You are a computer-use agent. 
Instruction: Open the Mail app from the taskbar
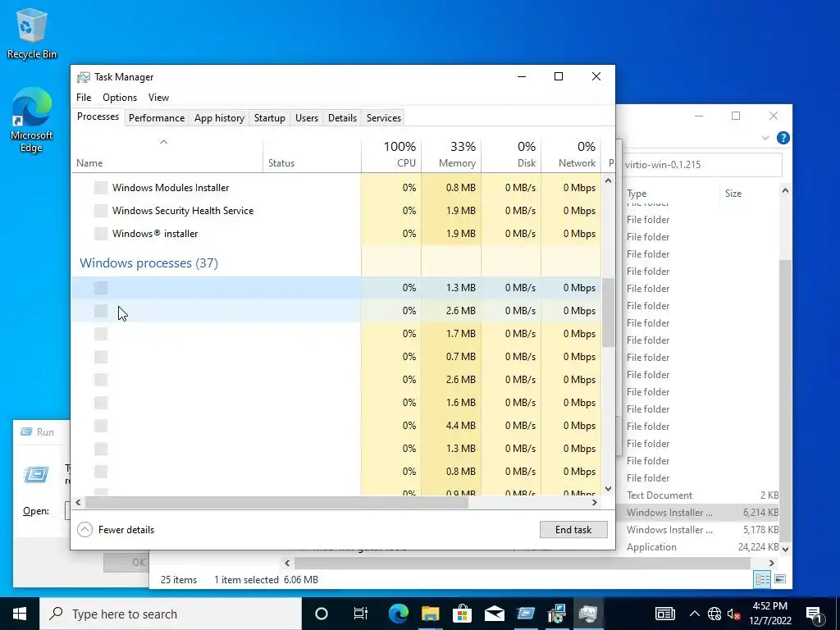494,614
